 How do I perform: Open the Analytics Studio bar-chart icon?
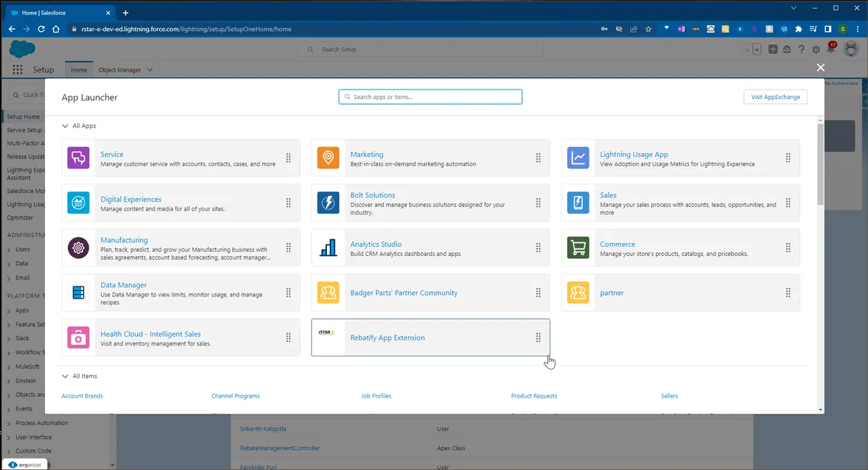click(328, 247)
